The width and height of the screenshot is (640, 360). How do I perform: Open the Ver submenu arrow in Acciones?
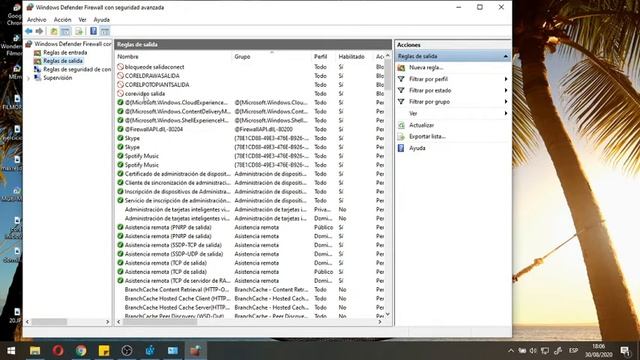coord(506,113)
